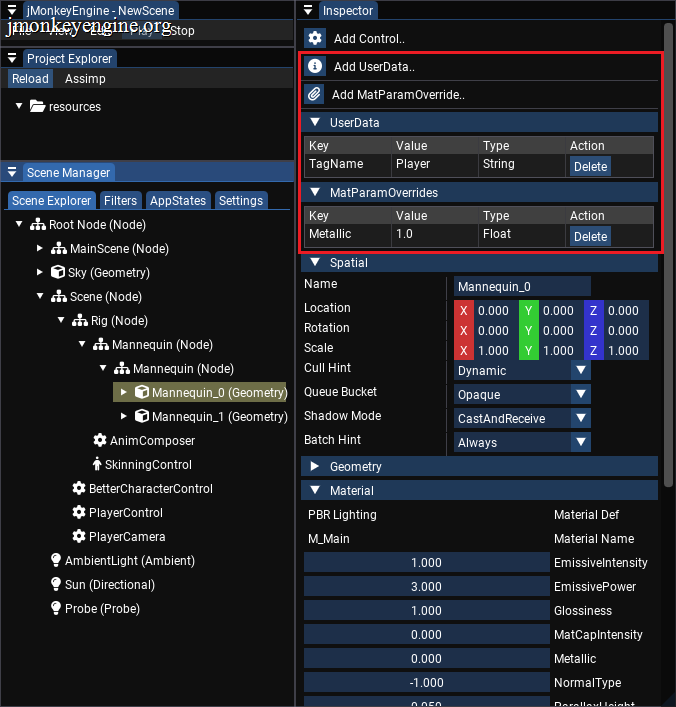Click the Stop menu item
The image size is (676, 707).
pos(182,31)
